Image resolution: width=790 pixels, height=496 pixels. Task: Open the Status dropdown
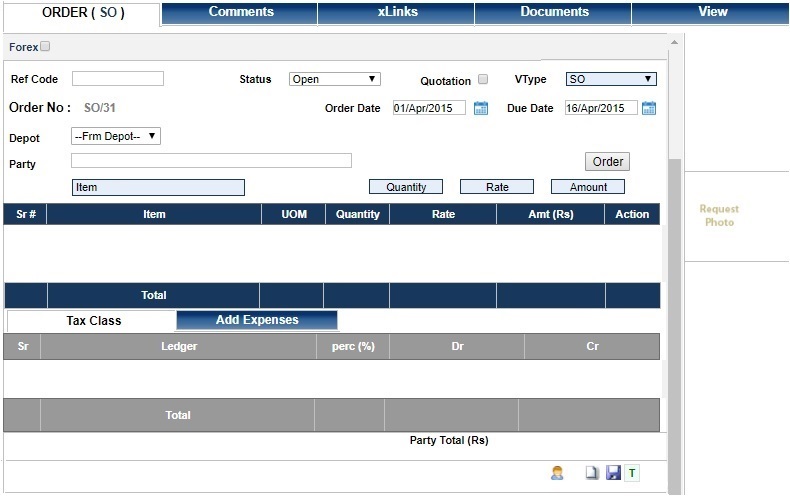coord(335,79)
